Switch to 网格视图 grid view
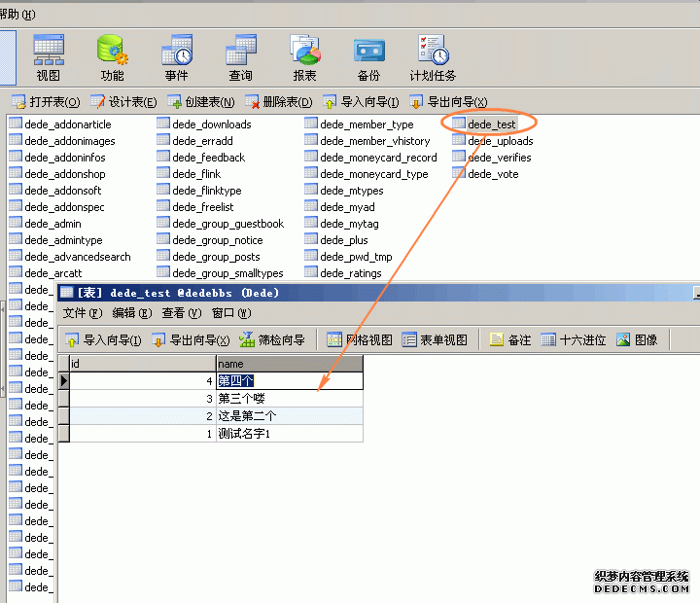This screenshot has height=603, width=700. [x=360, y=340]
